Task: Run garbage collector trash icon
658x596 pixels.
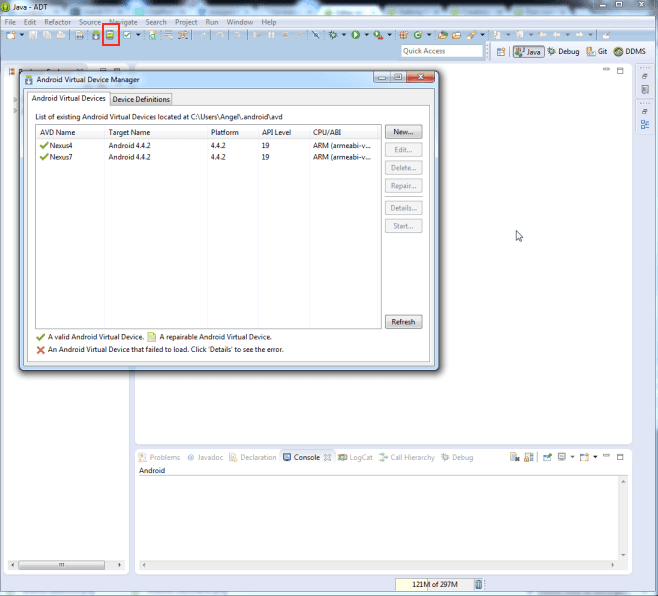Action: click(x=478, y=584)
